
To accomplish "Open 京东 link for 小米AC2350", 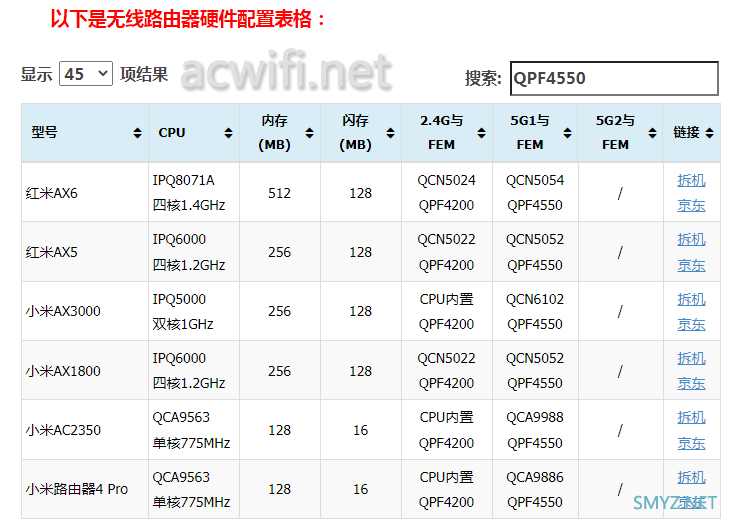I will 691,443.
